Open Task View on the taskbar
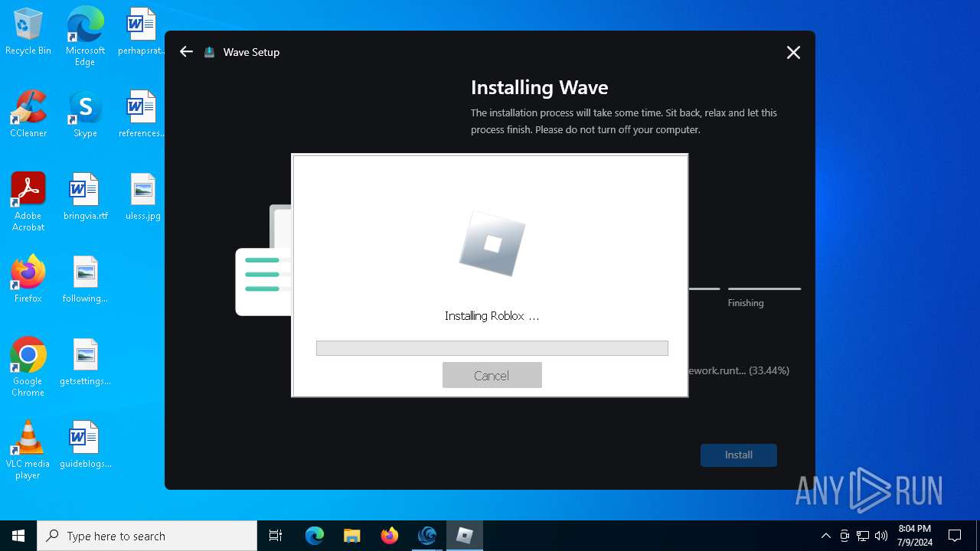This screenshot has height=551, width=980. coord(276,536)
